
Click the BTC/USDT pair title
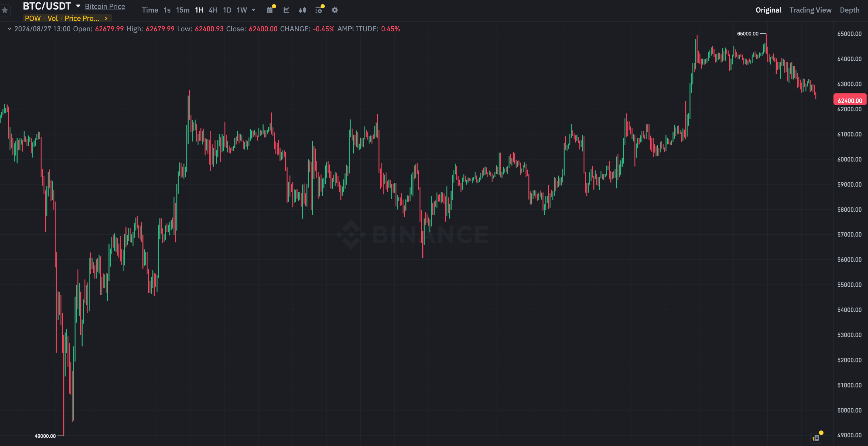(x=47, y=6)
